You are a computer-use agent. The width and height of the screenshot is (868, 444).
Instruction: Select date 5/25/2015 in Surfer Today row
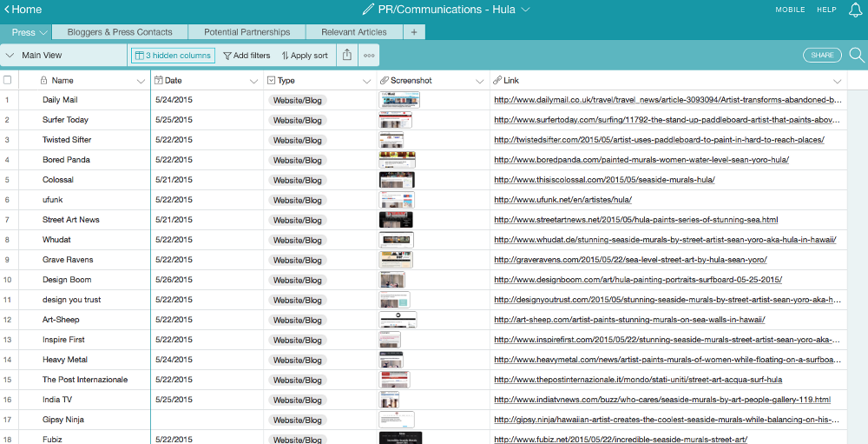point(174,120)
